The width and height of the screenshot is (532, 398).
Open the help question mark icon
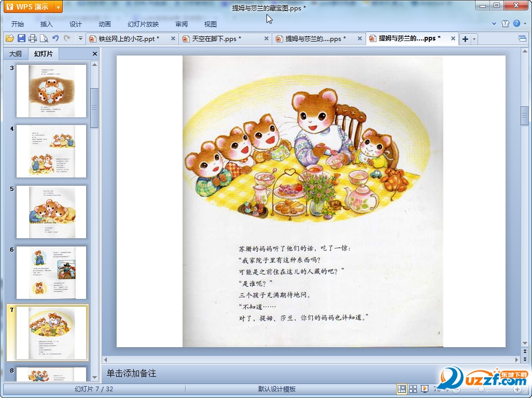tap(517, 23)
